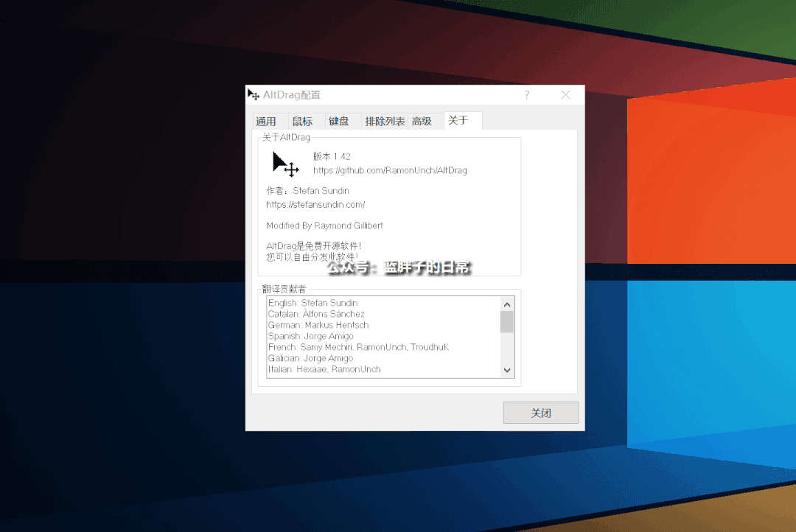
Task: Select the 关于 tab
Action: (463, 120)
